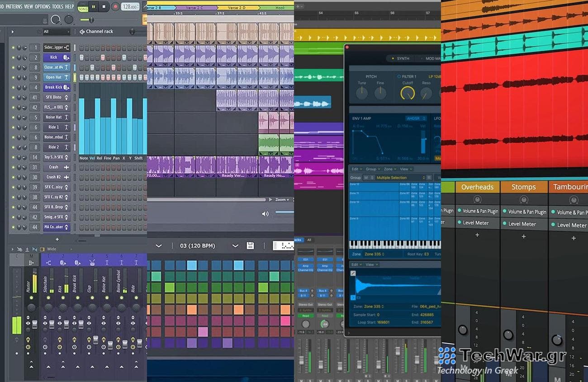Open the TOOLS menu in FL Studio

[57, 7]
